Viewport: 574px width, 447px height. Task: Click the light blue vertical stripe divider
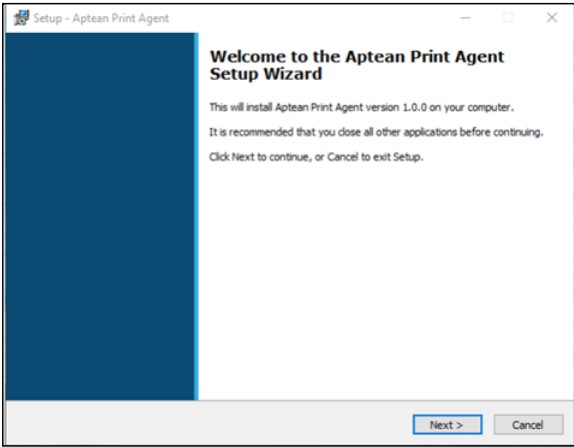(x=196, y=216)
